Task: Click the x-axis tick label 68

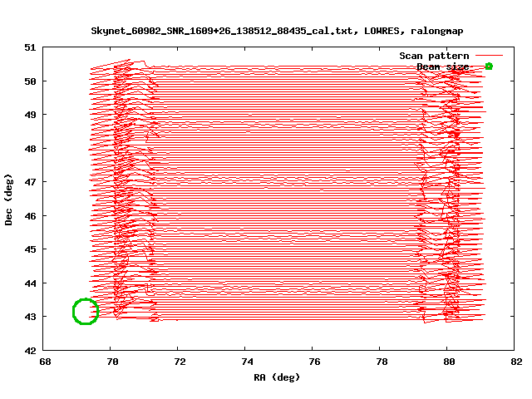Action: click(x=45, y=362)
